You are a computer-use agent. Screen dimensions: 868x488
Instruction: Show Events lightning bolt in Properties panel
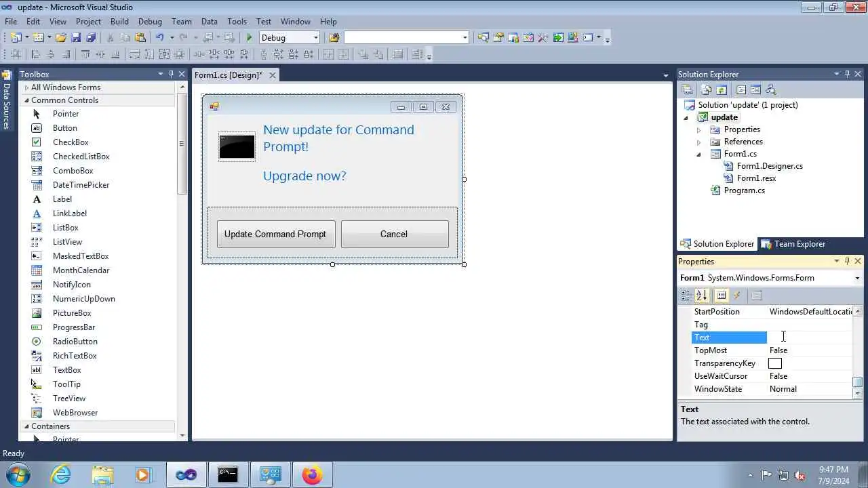[x=737, y=296]
